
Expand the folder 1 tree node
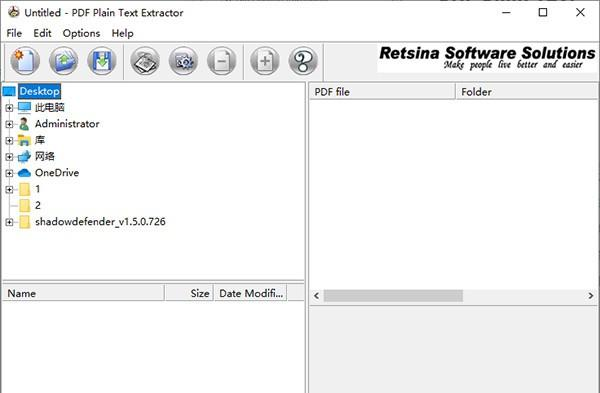pos(9,189)
